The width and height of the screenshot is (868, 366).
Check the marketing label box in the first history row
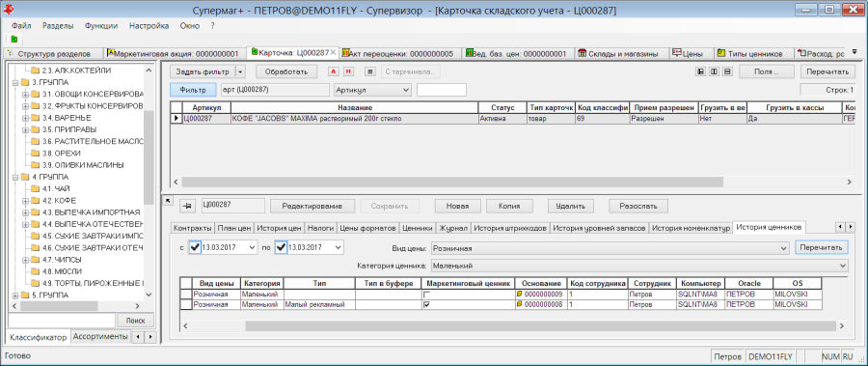pyautogui.click(x=425, y=294)
